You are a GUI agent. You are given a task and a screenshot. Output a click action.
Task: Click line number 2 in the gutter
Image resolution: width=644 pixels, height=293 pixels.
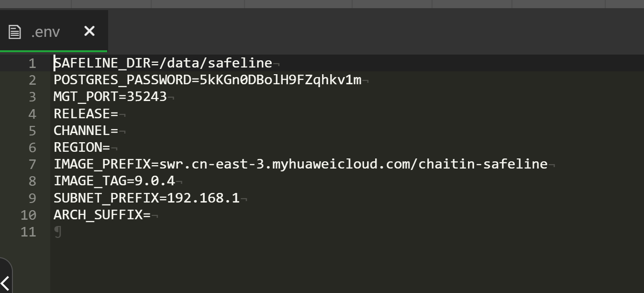pos(32,80)
